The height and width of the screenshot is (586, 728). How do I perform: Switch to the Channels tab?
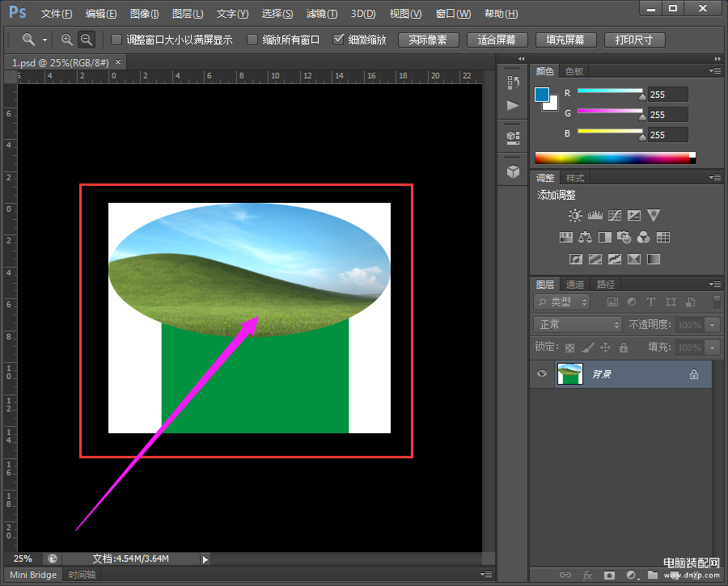575,285
